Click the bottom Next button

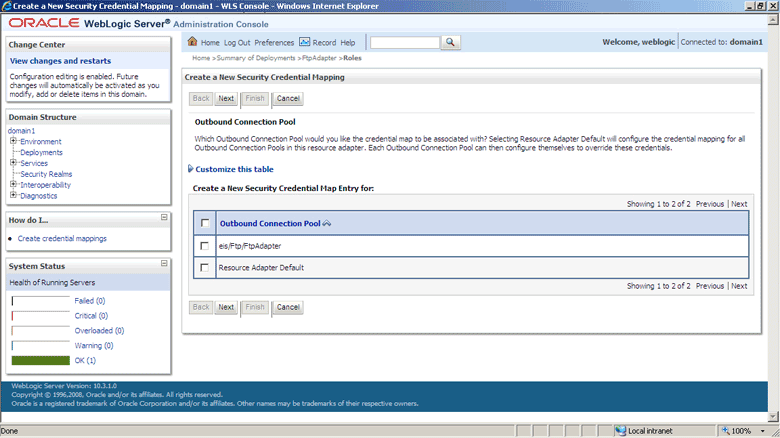coord(226,307)
